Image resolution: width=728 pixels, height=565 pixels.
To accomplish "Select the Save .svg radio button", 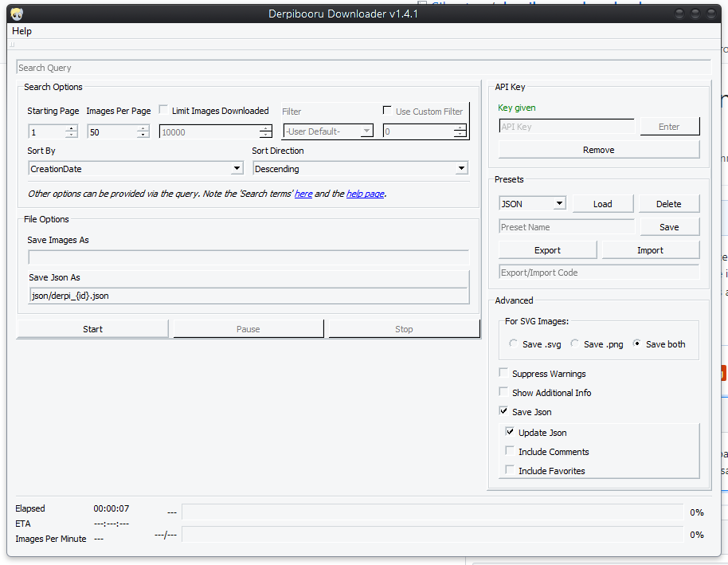I will [513, 343].
